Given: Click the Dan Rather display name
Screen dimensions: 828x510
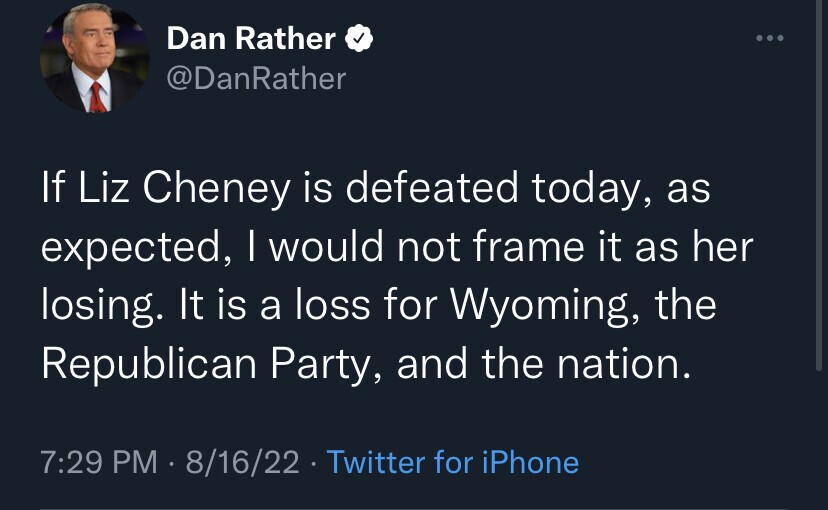Looking at the screenshot, I should click(x=251, y=39).
